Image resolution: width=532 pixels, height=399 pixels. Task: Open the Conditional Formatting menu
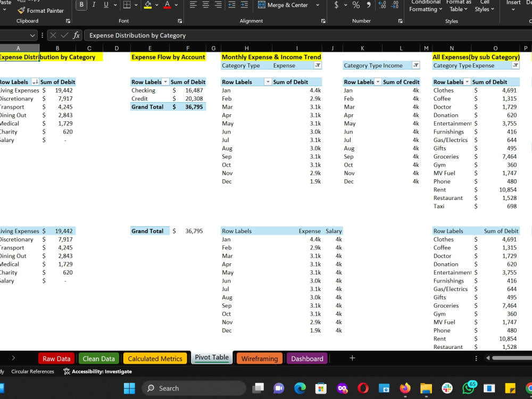tap(425, 6)
